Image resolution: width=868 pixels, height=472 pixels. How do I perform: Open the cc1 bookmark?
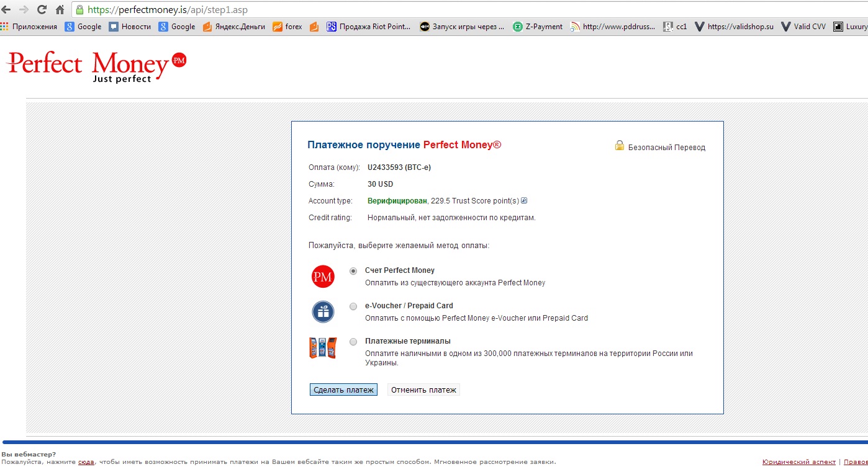[676, 27]
